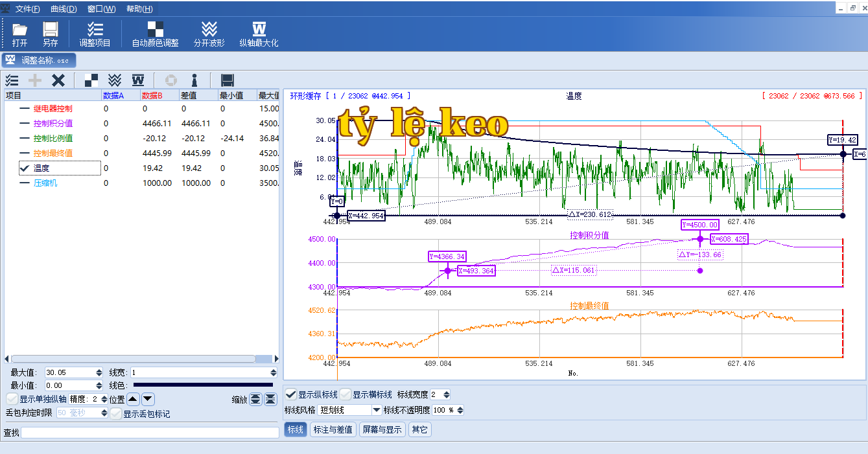Uncheck the 显示纵标线 checkbox
This screenshot has height=454, width=868.
[291, 394]
